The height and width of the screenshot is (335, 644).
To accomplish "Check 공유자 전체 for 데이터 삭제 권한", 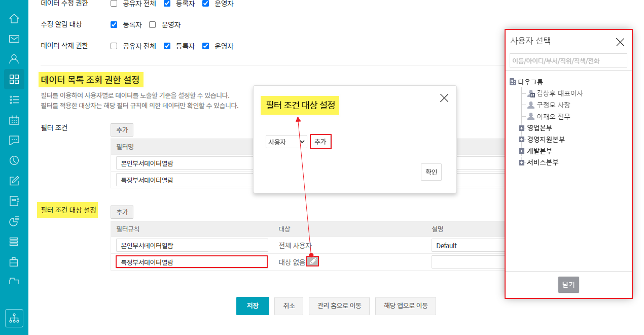I will pos(114,46).
